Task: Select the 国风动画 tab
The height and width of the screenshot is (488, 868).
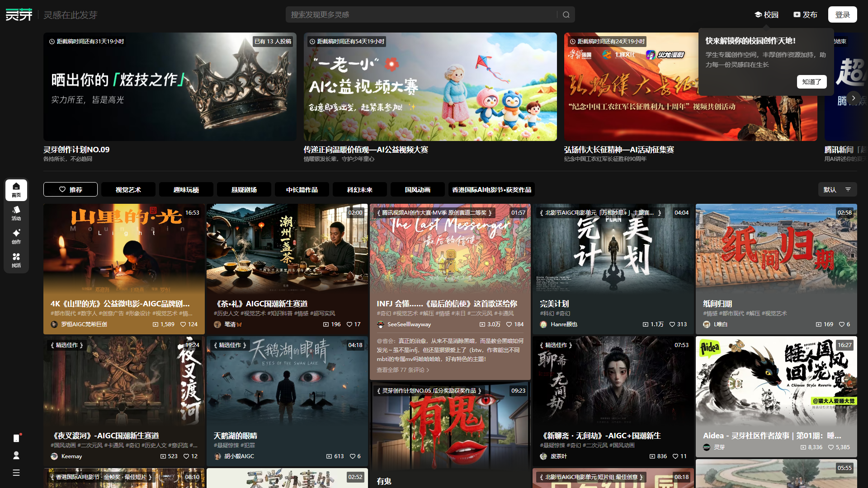Action: (418, 190)
